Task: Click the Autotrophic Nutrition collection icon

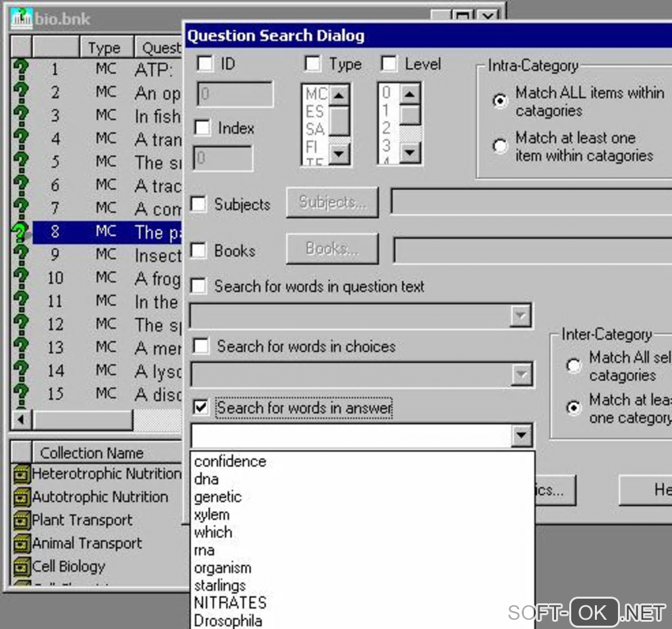Action: click(22, 497)
